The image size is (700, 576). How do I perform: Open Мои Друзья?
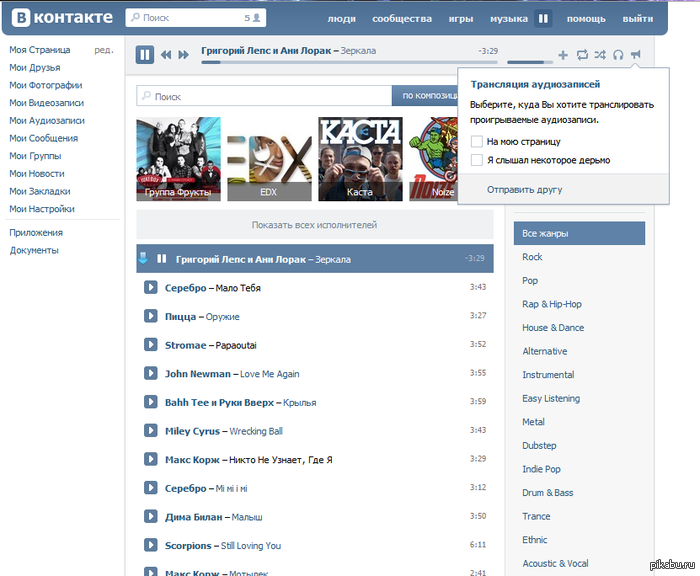pyautogui.click(x=35, y=67)
